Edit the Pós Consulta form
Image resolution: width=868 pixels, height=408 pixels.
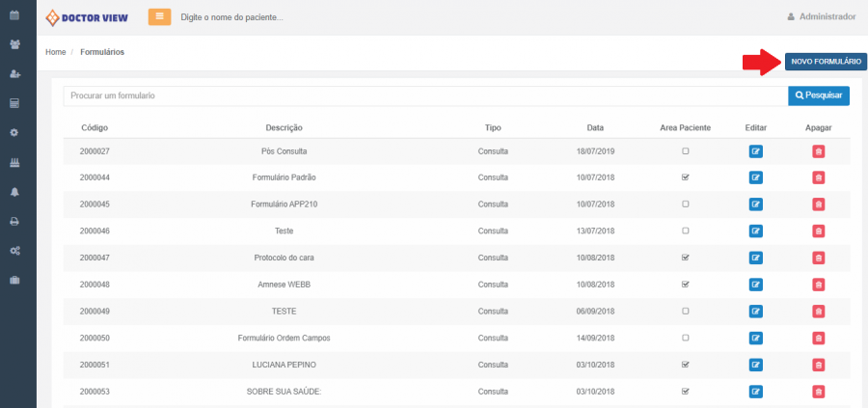point(756,151)
